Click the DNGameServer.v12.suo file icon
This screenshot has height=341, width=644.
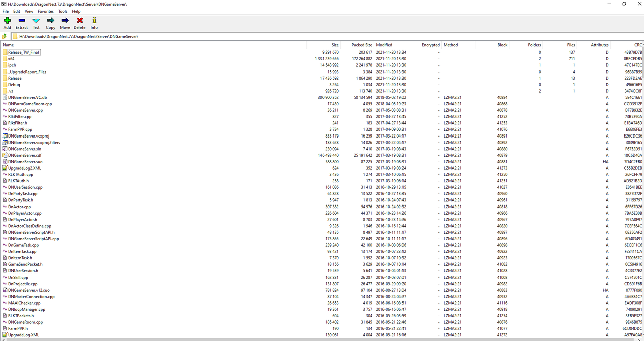(5, 290)
